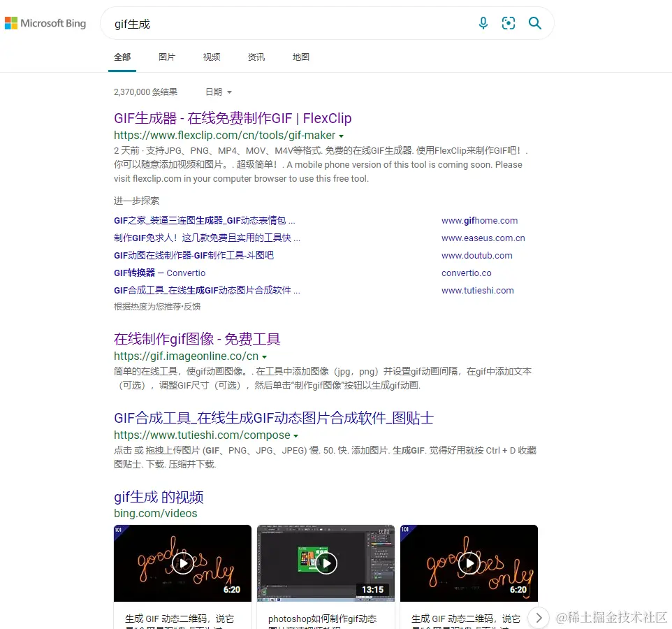Click 反馈 feedback link
The image size is (672, 629).
point(192,306)
